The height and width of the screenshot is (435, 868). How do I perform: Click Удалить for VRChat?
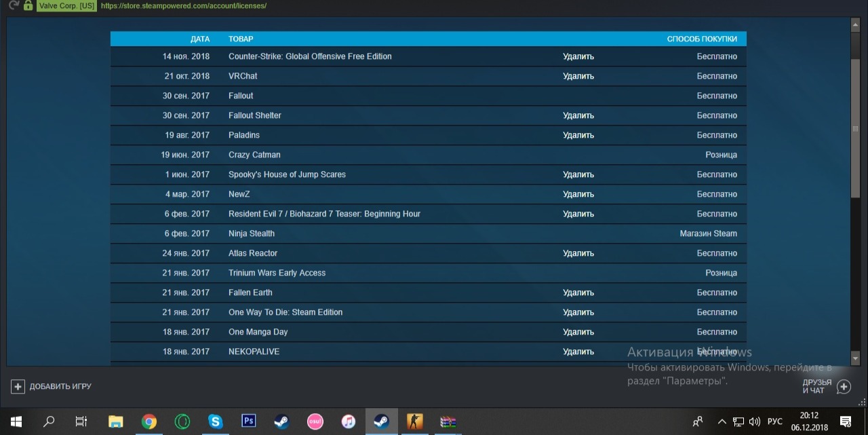coord(578,76)
